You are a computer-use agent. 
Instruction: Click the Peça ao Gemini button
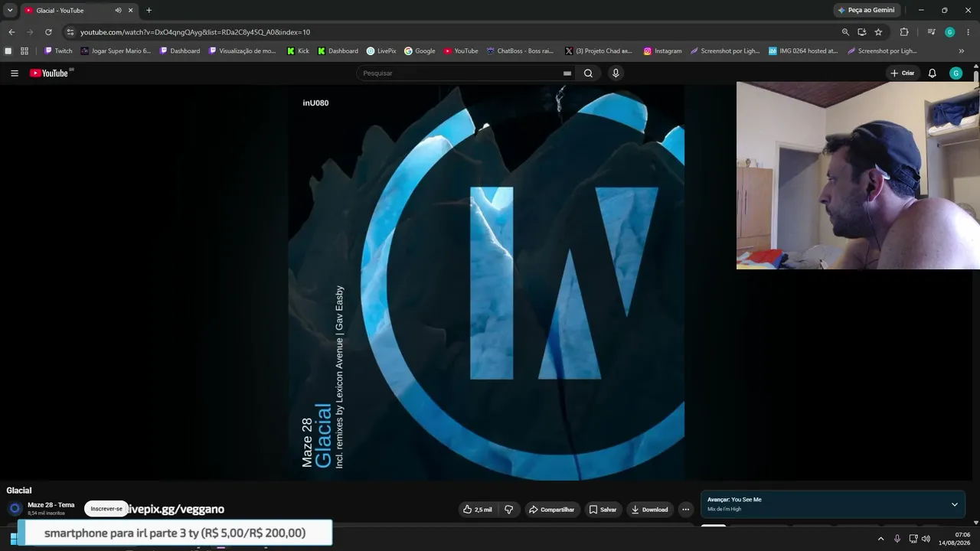point(866,11)
